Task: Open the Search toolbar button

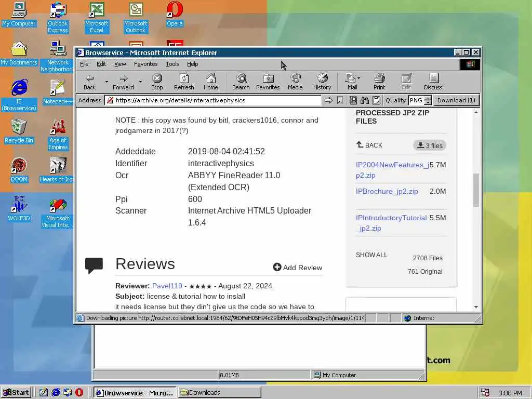Action: tap(241, 82)
